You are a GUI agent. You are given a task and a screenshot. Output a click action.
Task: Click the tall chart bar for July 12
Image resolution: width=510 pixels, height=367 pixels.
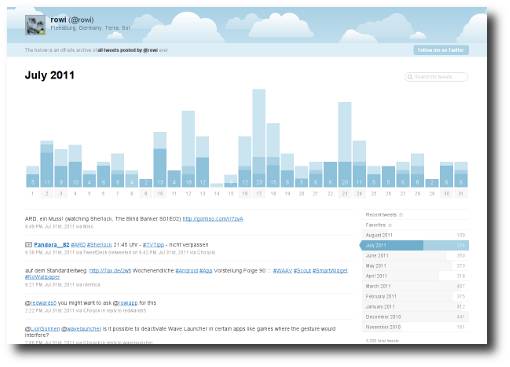tap(188, 149)
